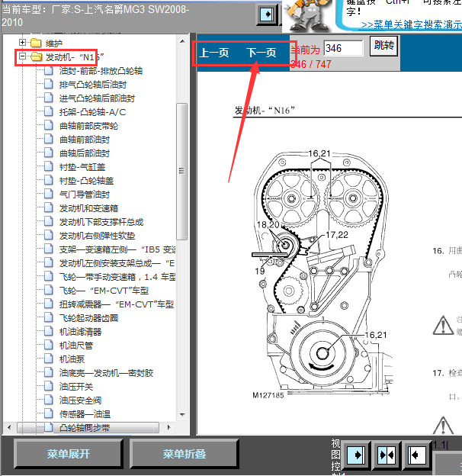Click the right-arrow panel icon at top

pos(267,14)
